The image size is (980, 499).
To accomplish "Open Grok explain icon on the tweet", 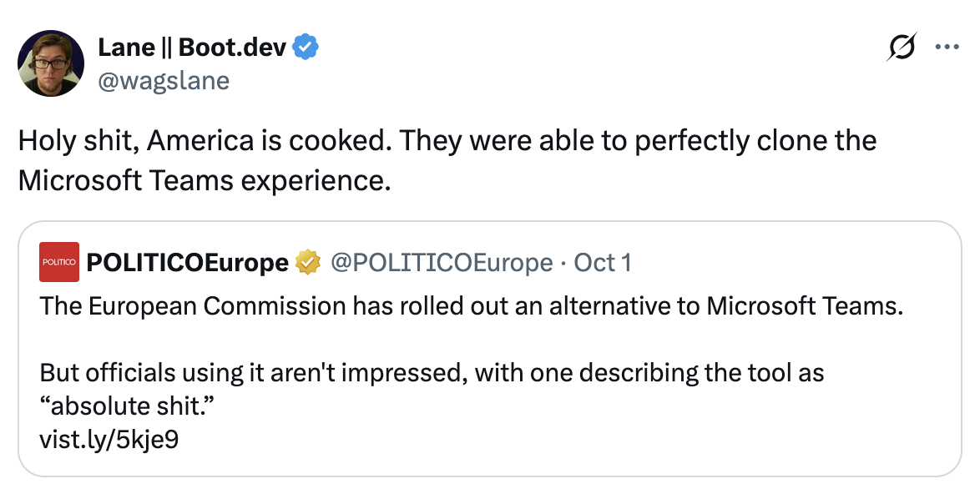I will pos(902,47).
